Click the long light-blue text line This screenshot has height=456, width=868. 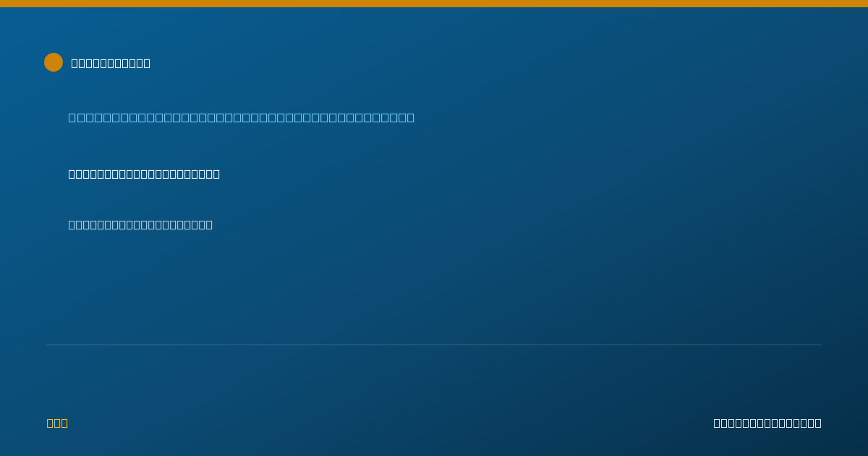(x=242, y=117)
